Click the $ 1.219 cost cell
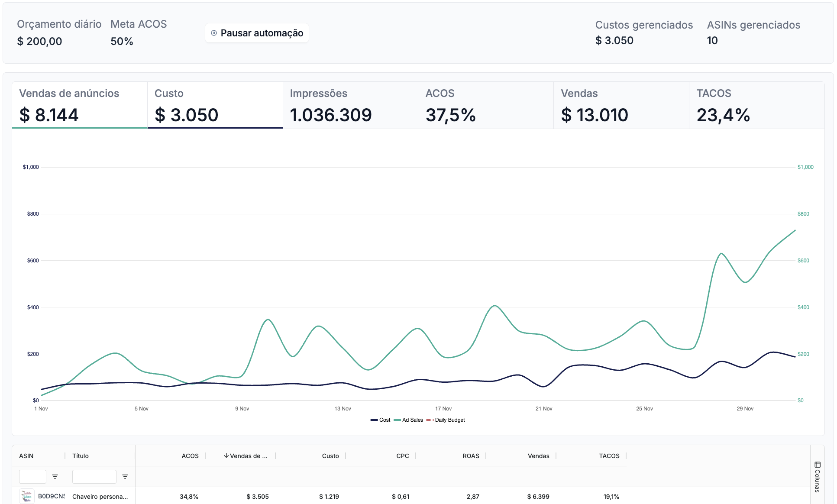The width and height of the screenshot is (837, 504). (x=329, y=497)
